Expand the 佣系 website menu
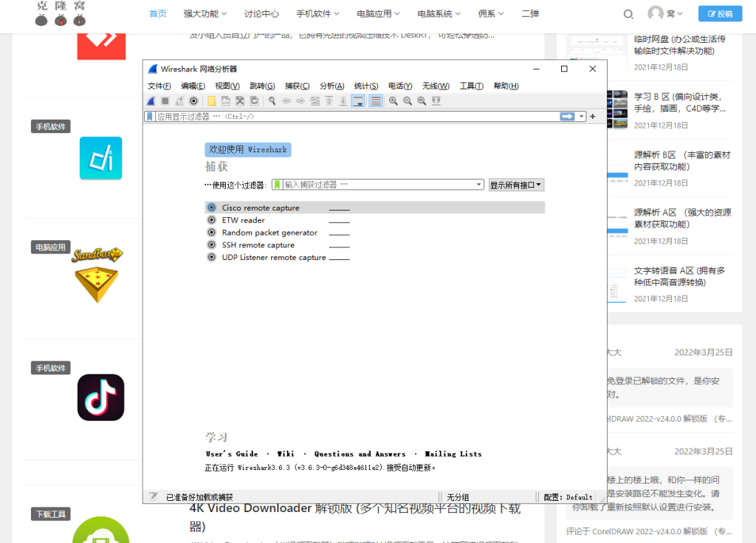 point(491,13)
